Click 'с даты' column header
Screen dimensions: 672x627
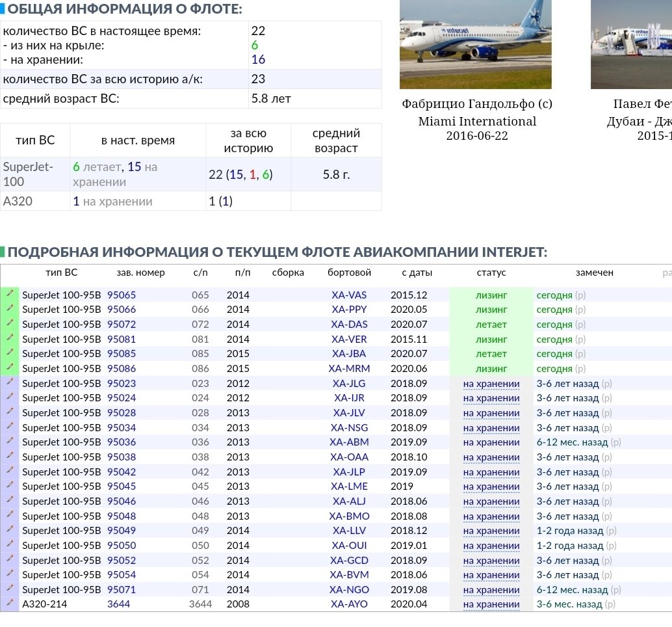pos(417,273)
